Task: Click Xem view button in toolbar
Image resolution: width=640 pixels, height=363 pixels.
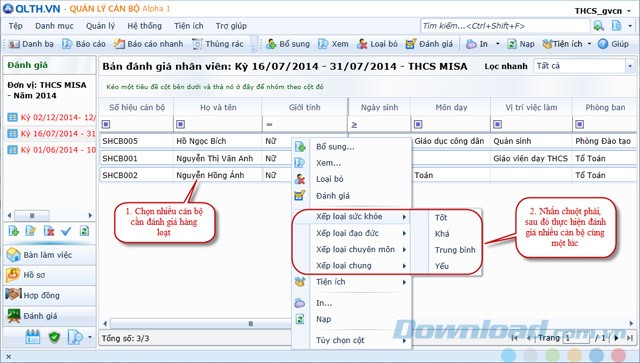Action: point(333,44)
